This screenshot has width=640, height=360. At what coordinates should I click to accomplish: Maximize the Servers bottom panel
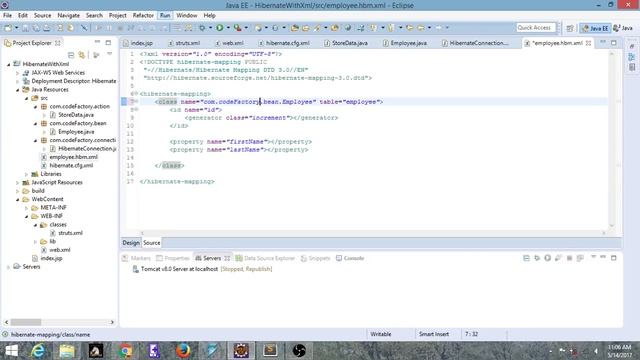613,258
